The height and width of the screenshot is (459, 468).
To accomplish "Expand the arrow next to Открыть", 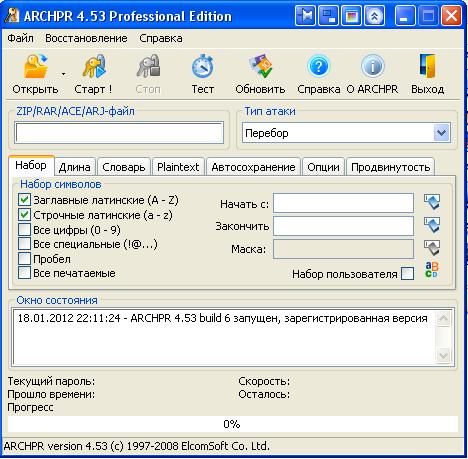I will pos(63,74).
